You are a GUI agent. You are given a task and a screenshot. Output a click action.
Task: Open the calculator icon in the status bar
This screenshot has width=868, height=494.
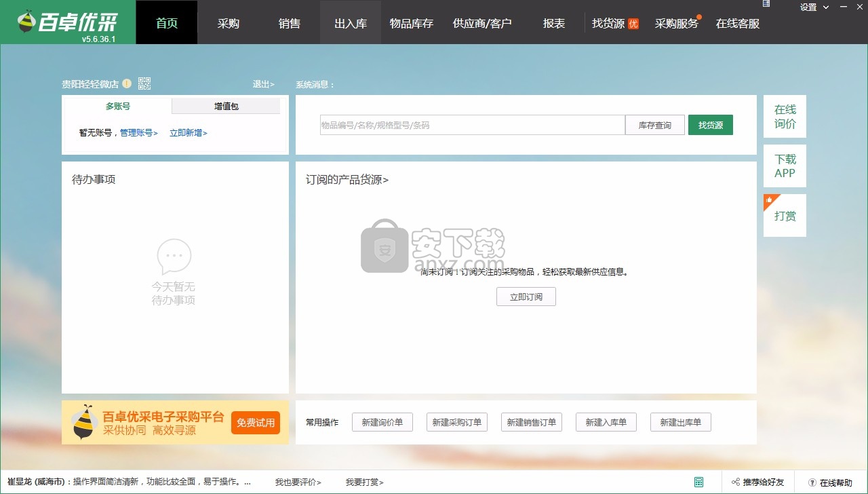coord(698,482)
